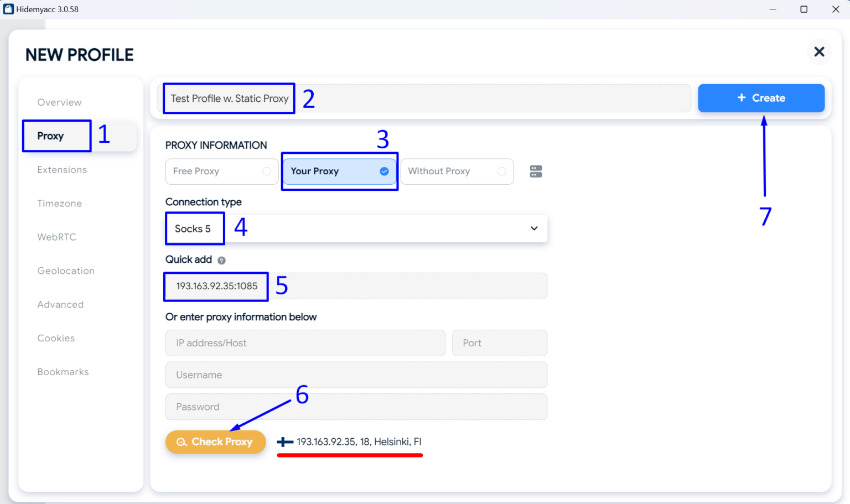The height and width of the screenshot is (504, 850).
Task: Expand the Socks 5 connection type dropdown
Action: 533,228
